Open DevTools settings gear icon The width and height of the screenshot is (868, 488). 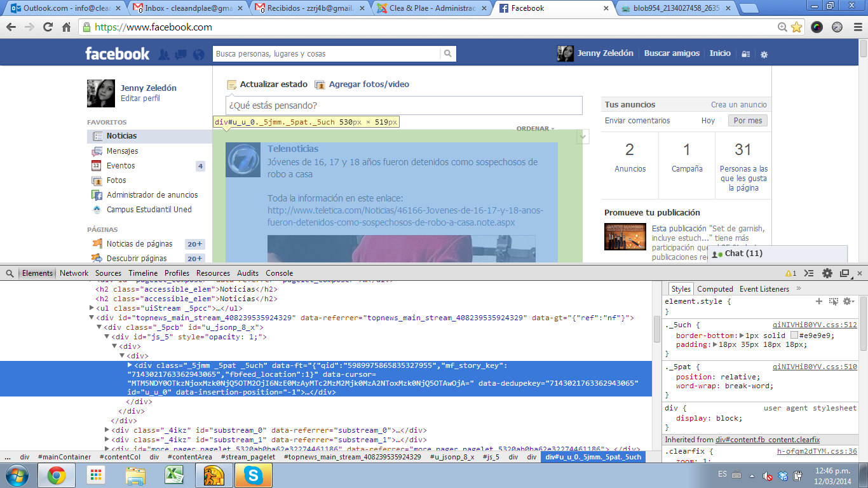click(x=827, y=273)
